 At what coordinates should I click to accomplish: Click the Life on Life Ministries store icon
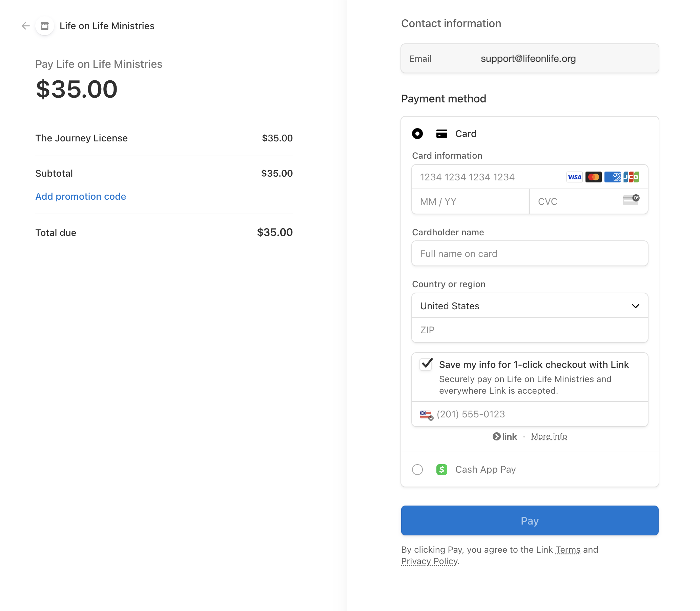(45, 26)
